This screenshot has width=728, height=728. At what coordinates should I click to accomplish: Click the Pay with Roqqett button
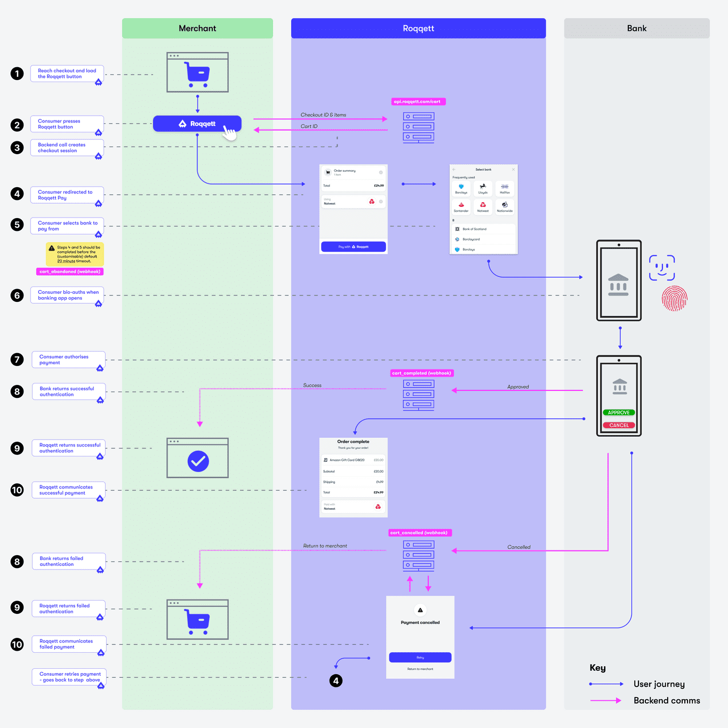point(354,246)
